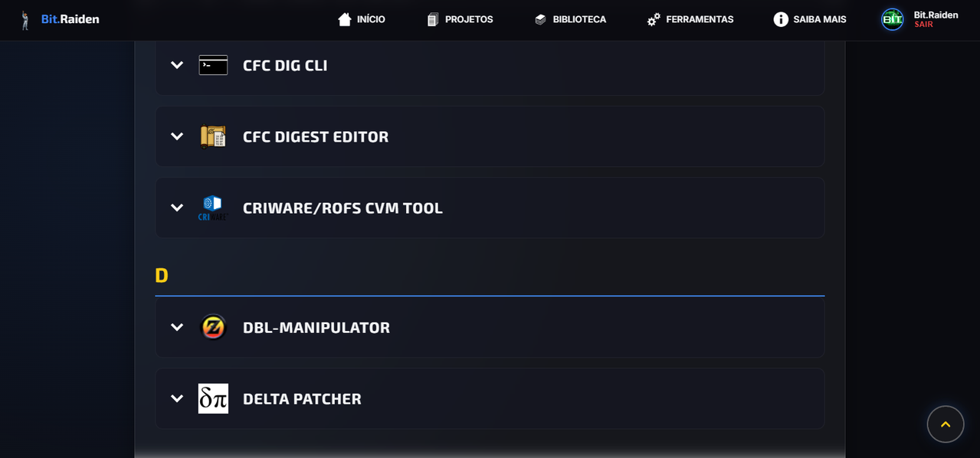Screen dimensions: 980x458
Task: Click the DBL-MANIPULATOR title
Action: (316, 327)
